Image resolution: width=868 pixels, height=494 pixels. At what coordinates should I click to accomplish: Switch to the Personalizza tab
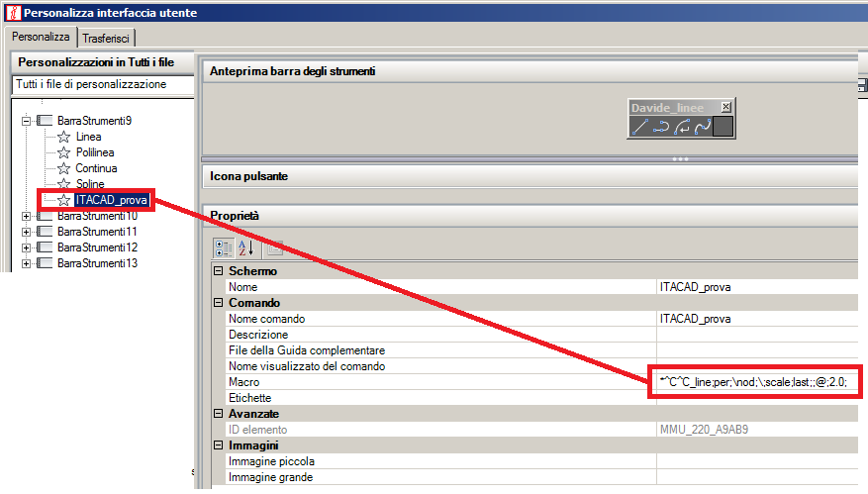point(41,37)
